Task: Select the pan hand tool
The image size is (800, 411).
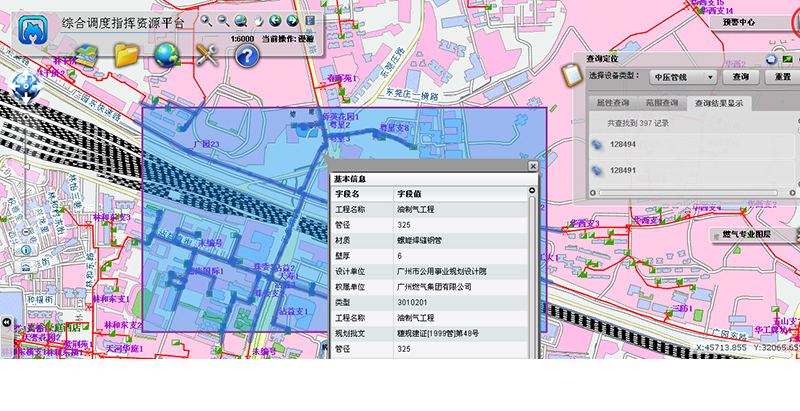Action: [x=258, y=19]
